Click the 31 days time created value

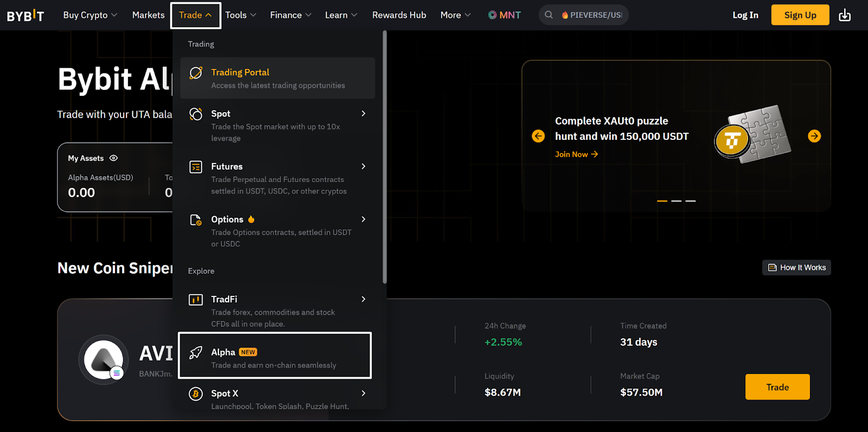(x=639, y=342)
